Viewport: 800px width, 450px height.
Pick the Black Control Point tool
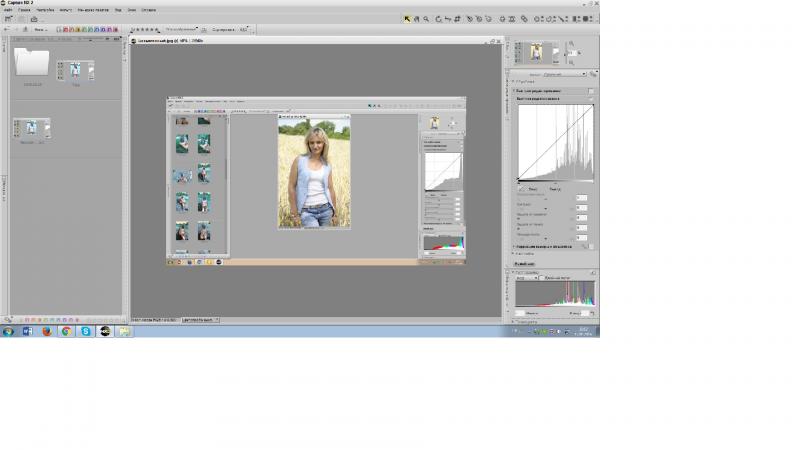[x=469, y=19]
